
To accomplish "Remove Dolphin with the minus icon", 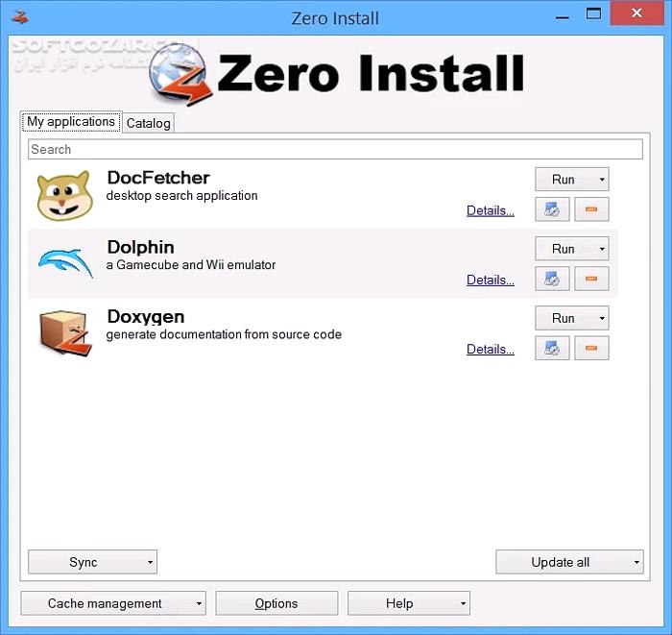I will point(591,279).
